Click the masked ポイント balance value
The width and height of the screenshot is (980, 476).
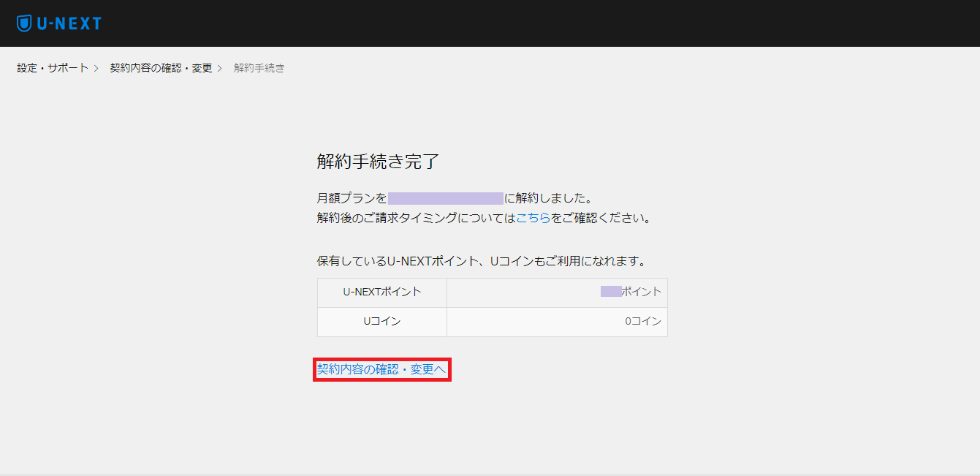pyautogui.click(x=611, y=292)
